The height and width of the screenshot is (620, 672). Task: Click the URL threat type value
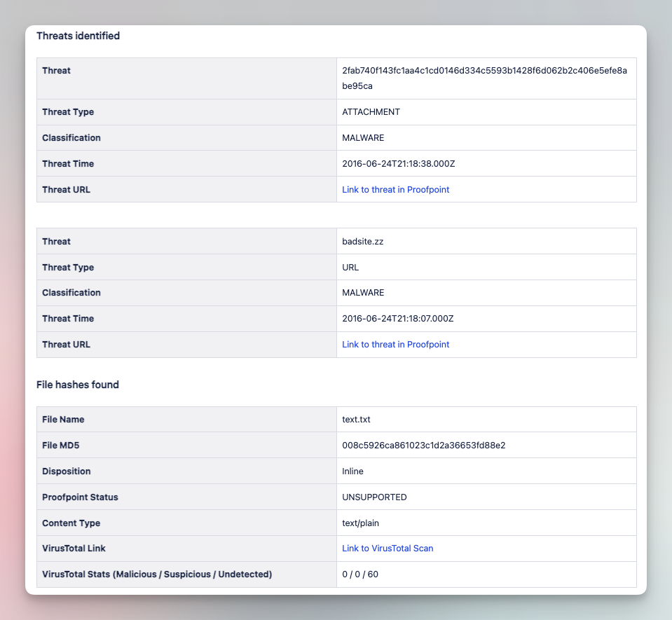350,268
